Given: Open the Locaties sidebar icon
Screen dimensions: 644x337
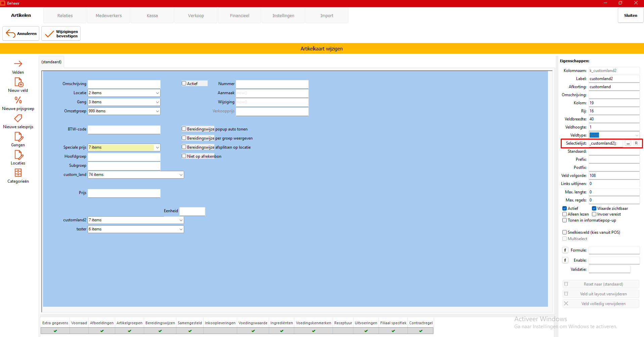Looking at the screenshot, I should pos(18,155).
